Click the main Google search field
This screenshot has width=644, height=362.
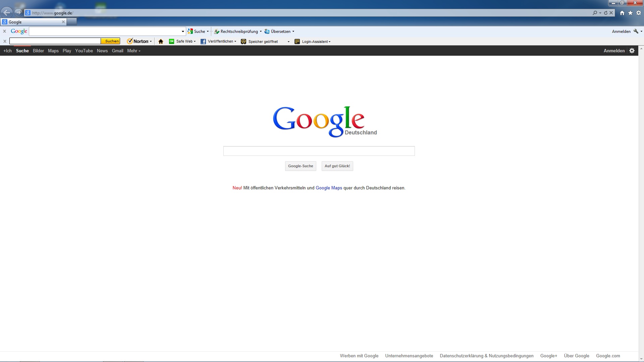[x=319, y=151]
